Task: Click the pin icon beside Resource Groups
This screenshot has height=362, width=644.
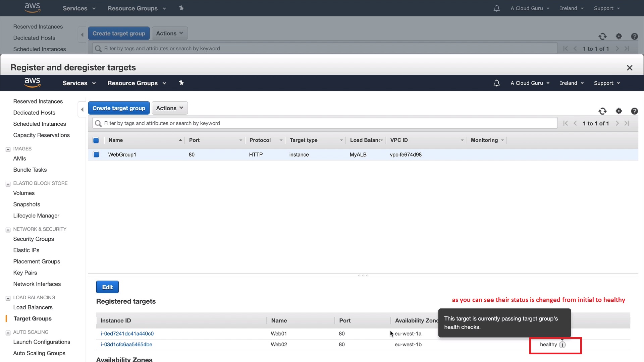Action: pos(181,83)
